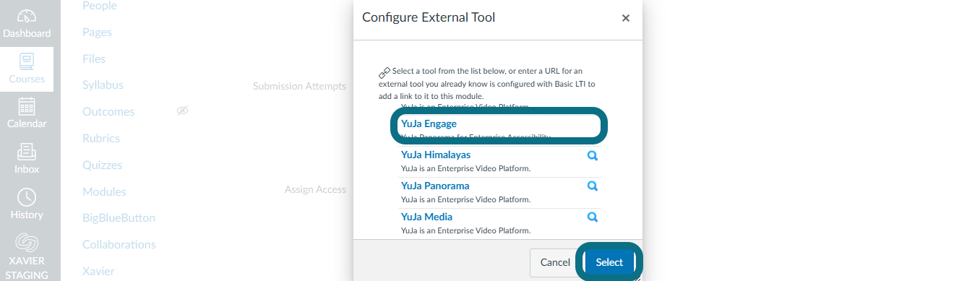This screenshot has width=980, height=281.
Task: Click the Assign Access label
Action: (315, 189)
